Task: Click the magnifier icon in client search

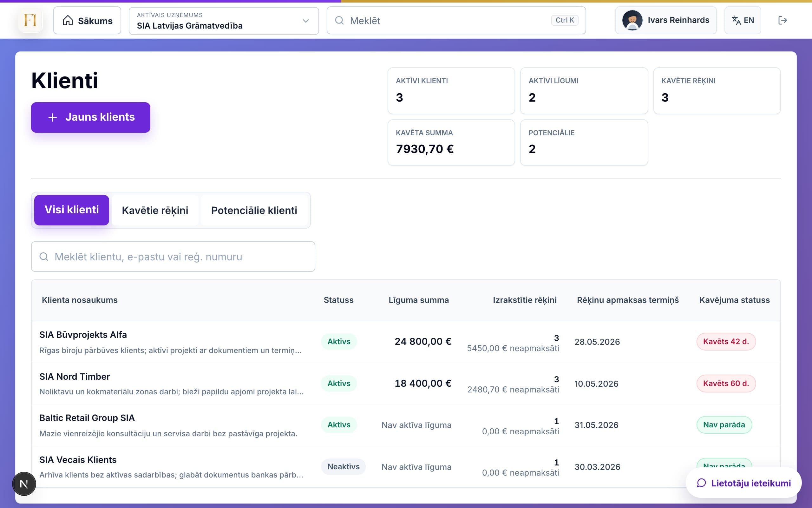Action: tap(44, 257)
